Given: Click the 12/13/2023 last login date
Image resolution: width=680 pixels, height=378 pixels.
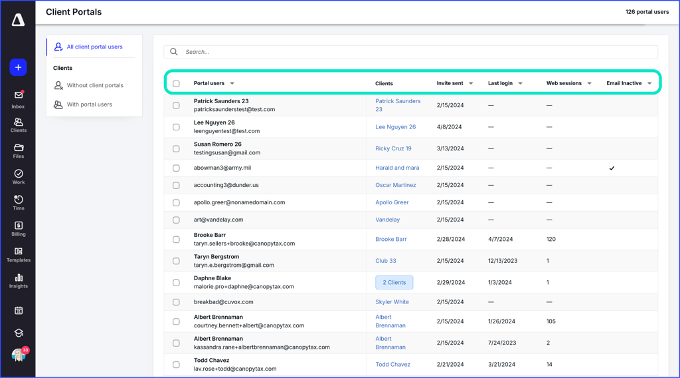Looking at the screenshot, I should coord(503,261).
